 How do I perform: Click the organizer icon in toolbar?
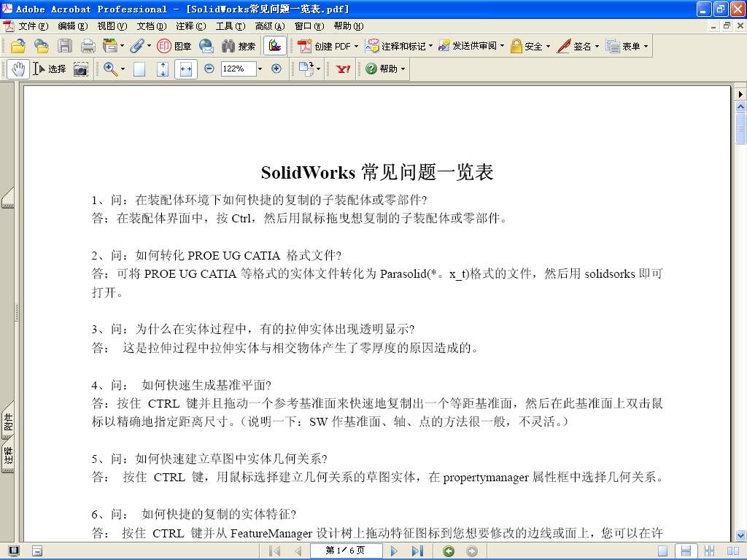110,46
